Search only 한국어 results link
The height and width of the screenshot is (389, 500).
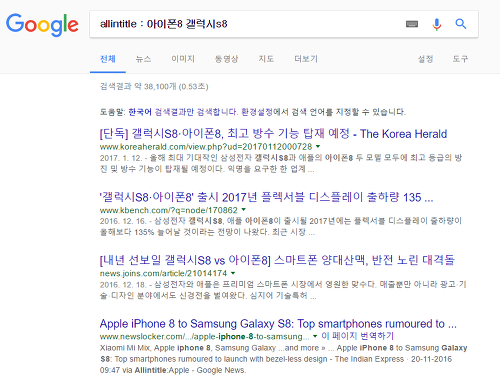click(183, 112)
